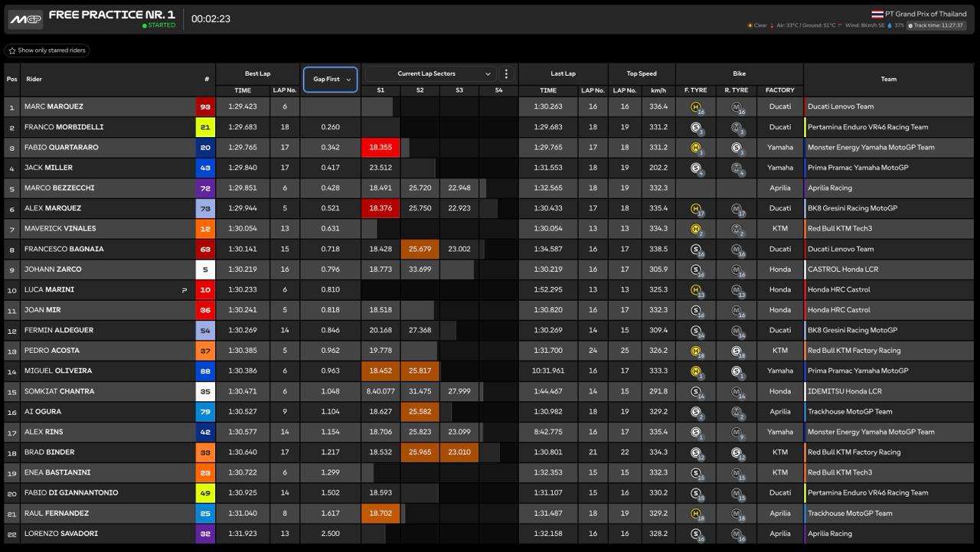Click the pit icon in Luca Marini's row
Image resolution: width=980 pixels, height=552 pixels.
(184, 290)
